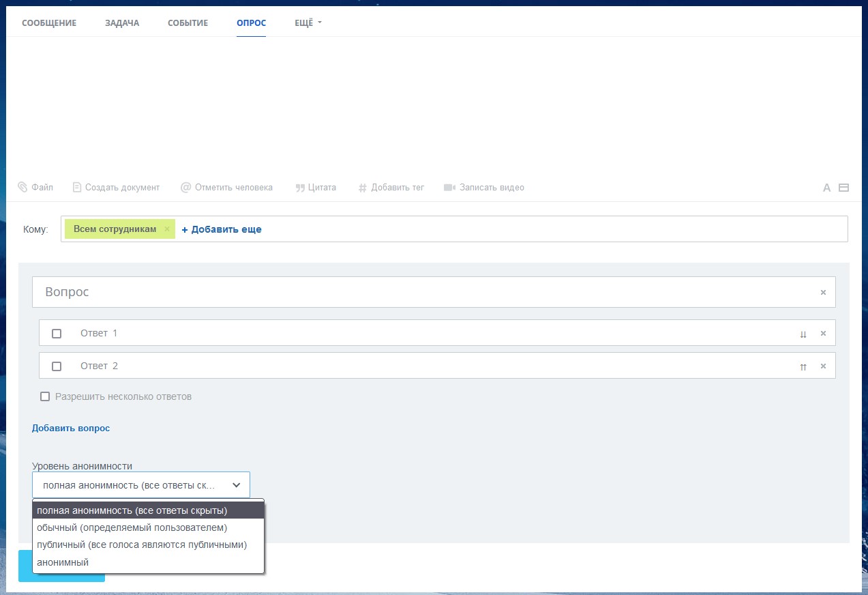This screenshot has width=868, height=595.
Task: Enable Разрешить несколько ответов checkbox
Action: 45,396
